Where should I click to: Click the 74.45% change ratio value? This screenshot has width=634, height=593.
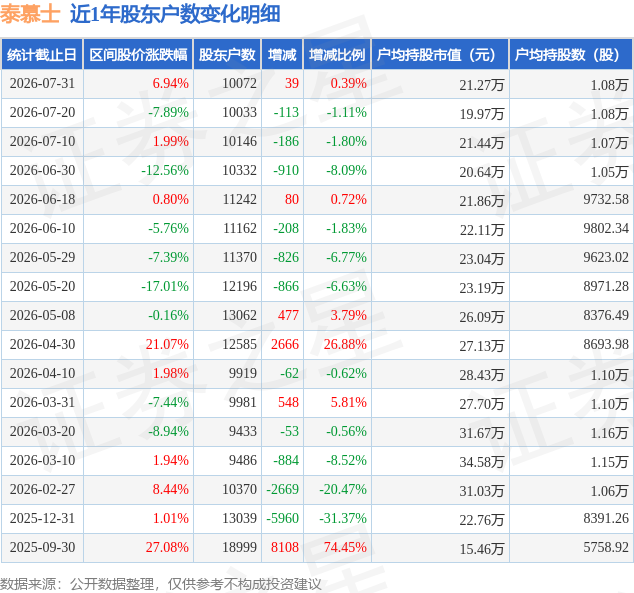tap(345, 547)
